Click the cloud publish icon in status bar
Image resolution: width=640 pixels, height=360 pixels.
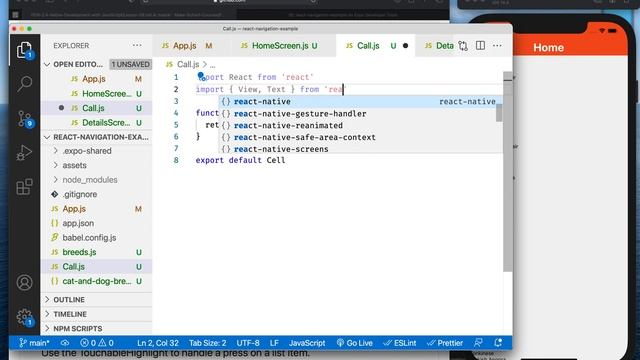pyautogui.click(x=64, y=343)
